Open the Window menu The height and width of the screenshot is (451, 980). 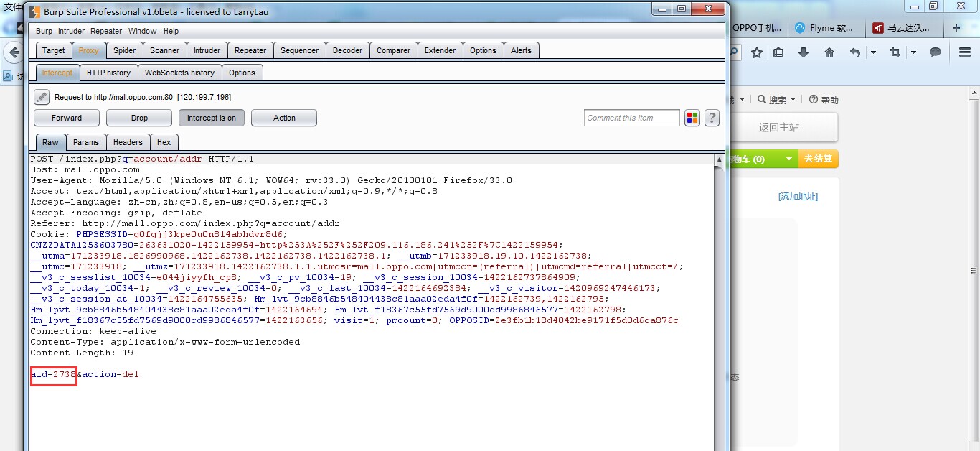142,31
